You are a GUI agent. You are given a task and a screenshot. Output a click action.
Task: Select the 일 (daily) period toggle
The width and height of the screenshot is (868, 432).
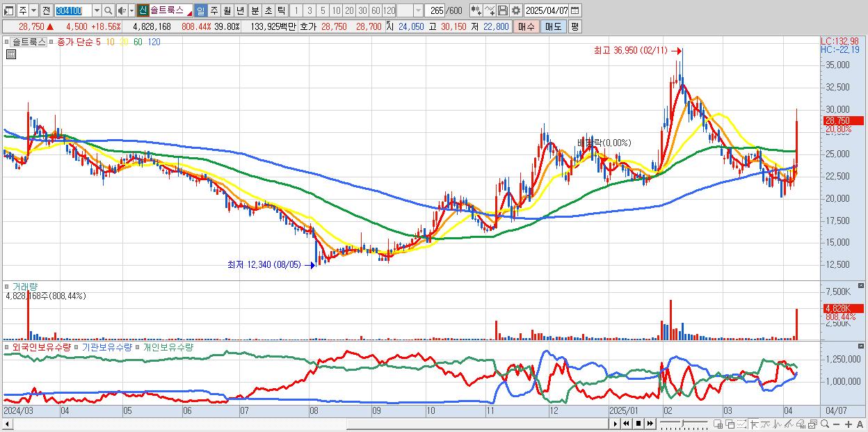[x=200, y=10]
